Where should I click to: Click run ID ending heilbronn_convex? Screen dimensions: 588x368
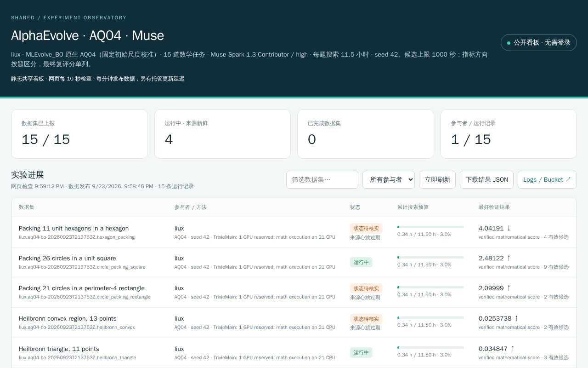click(77, 327)
